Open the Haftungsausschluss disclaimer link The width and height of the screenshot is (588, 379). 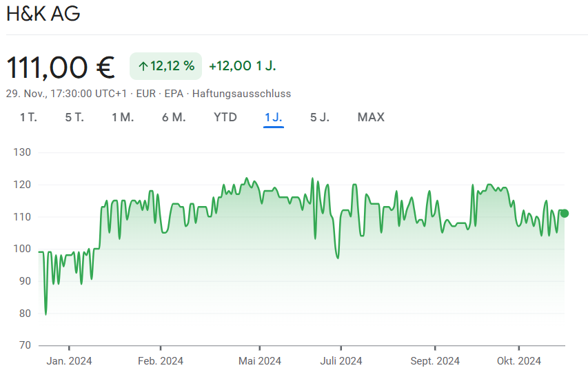point(241,94)
